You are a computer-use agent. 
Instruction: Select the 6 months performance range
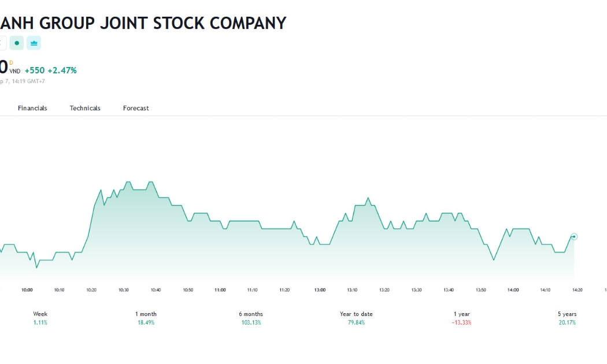pos(251,318)
